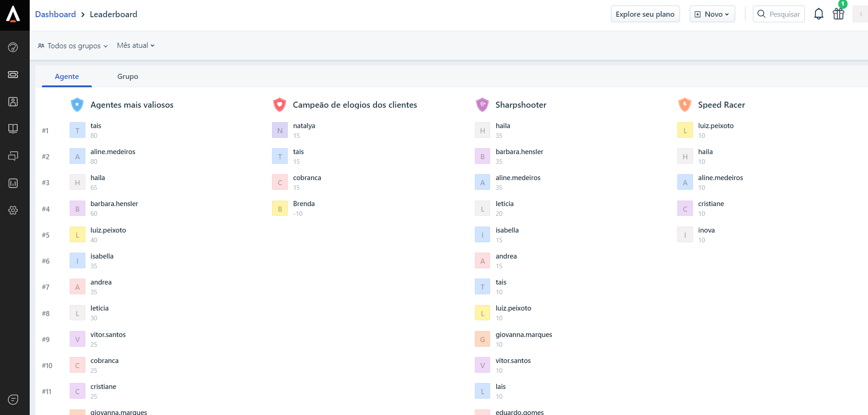Expand the "Todos os grupos" filter

73,46
